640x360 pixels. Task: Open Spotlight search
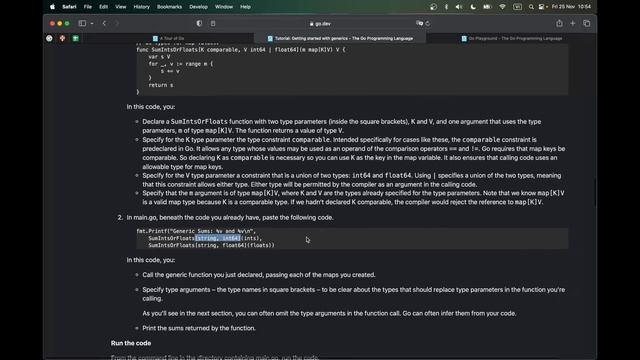531,7
